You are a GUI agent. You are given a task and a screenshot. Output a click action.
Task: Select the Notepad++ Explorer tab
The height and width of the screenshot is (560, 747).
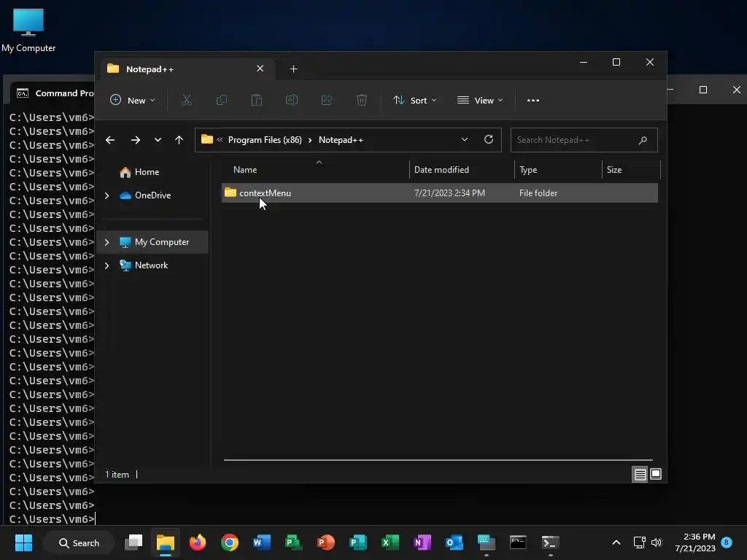[188, 69]
